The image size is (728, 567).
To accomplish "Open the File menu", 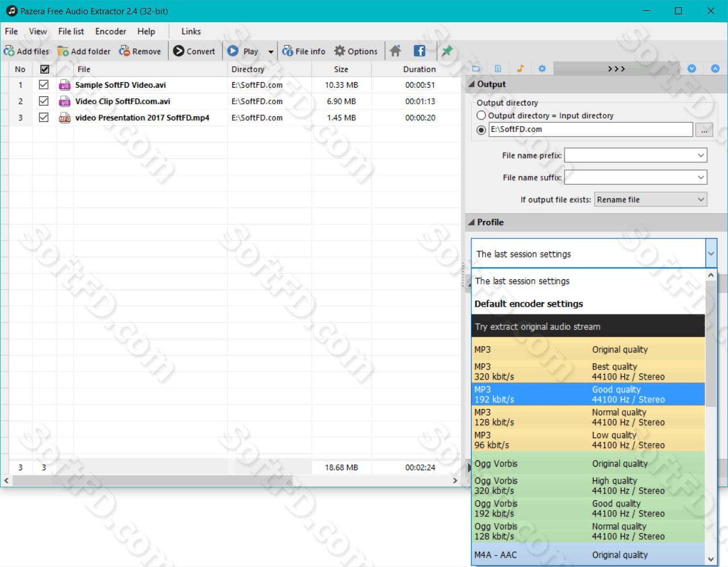I will 11,31.
